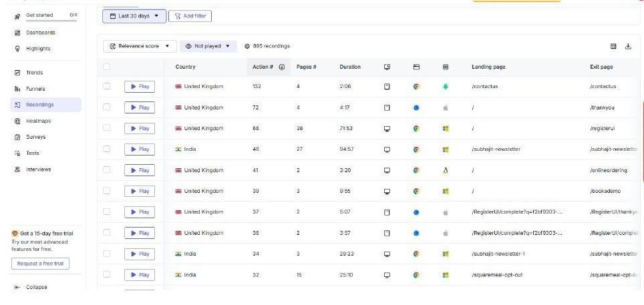Screen dimensions: 644x305
Task: Click the Add filter button
Action: click(x=190, y=16)
